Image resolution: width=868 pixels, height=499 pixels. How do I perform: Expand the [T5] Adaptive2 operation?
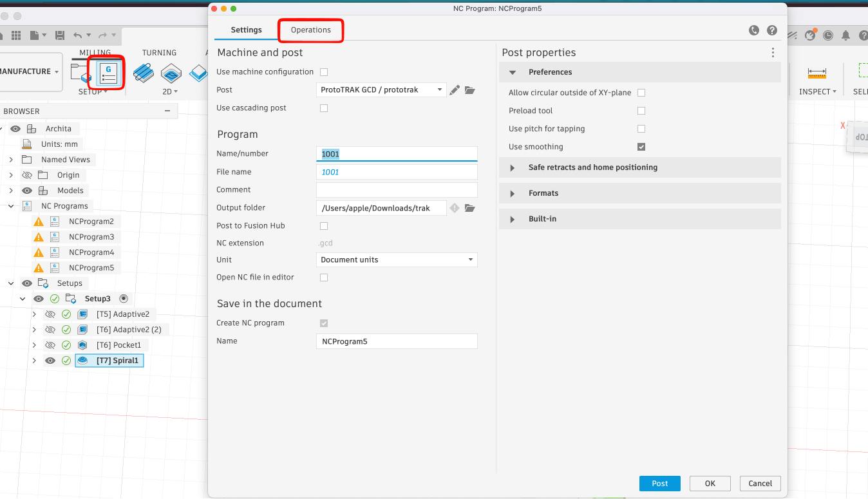click(34, 314)
